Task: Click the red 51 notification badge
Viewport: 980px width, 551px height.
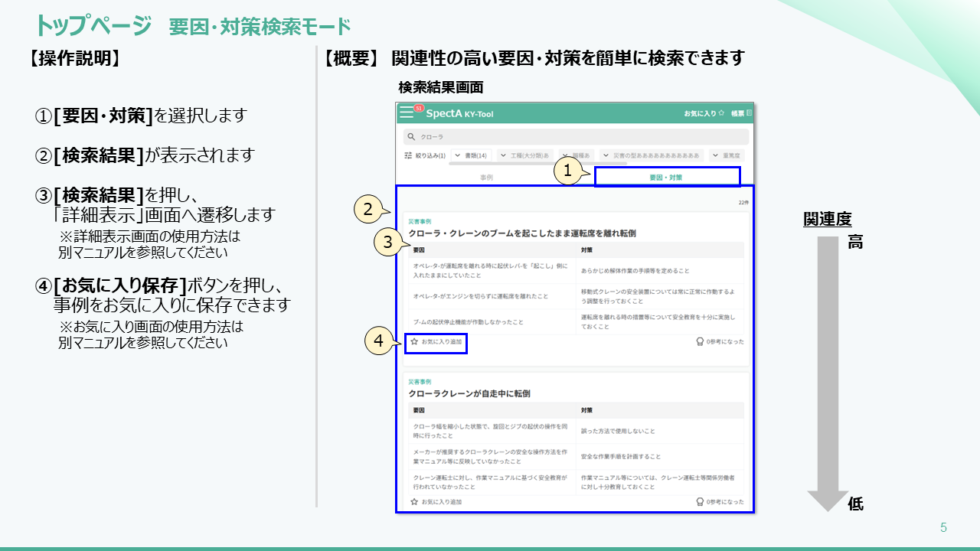Action: point(419,108)
